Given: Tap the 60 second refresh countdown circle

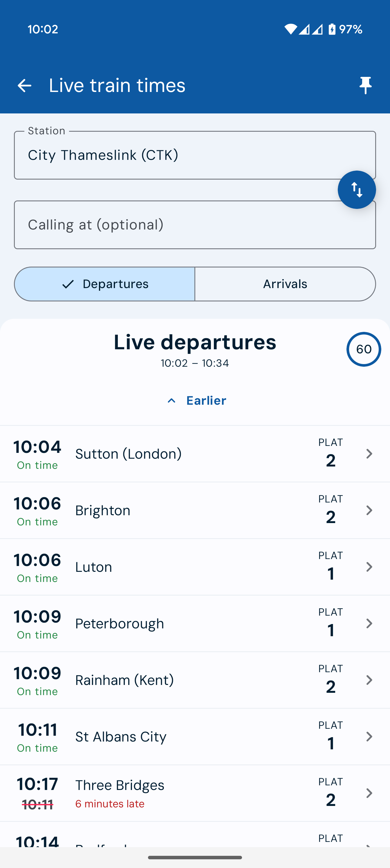Looking at the screenshot, I should point(364,349).
